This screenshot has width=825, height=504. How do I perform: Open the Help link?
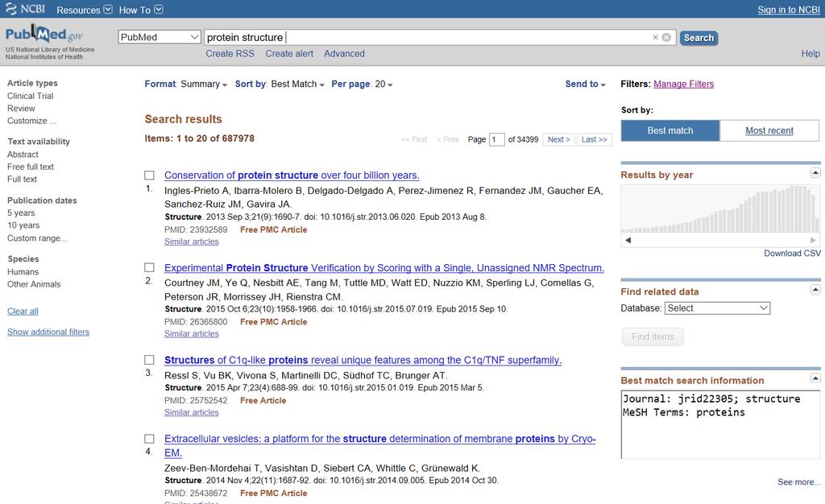click(x=810, y=54)
